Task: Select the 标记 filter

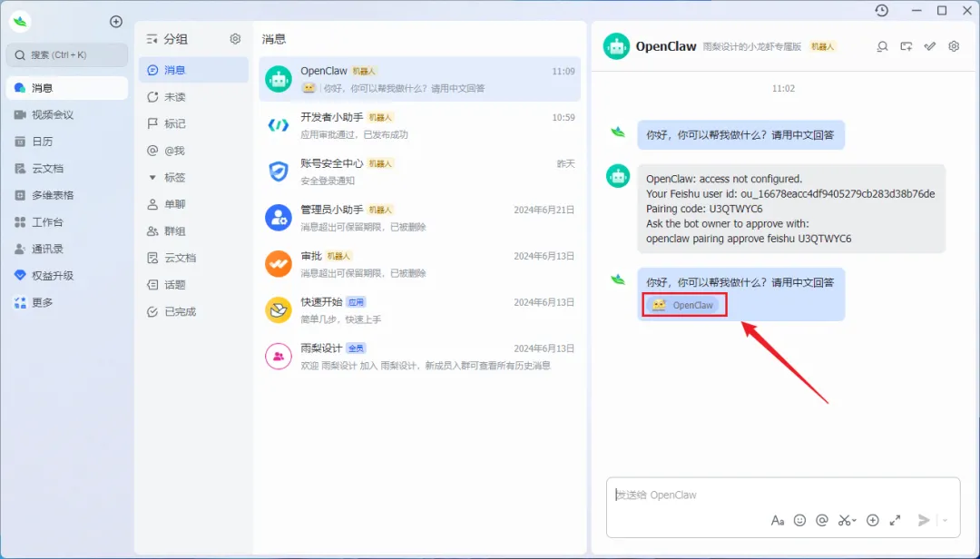Action: (x=194, y=123)
